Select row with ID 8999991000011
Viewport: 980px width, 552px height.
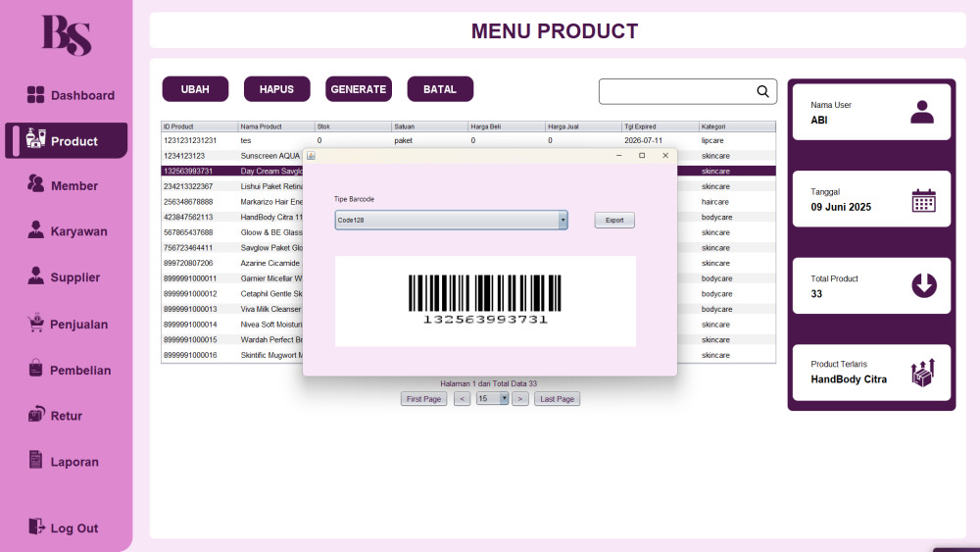(232, 278)
